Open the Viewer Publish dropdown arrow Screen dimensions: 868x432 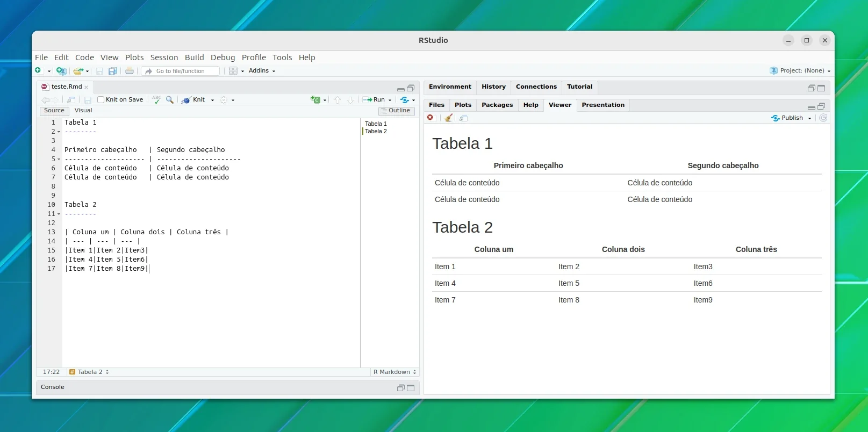[809, 118]
